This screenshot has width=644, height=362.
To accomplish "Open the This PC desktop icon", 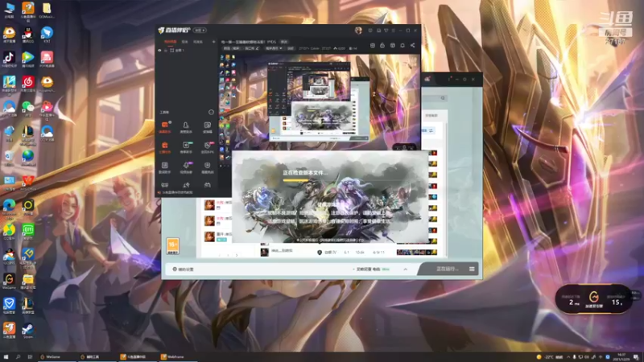I will [x=9, y=10].
